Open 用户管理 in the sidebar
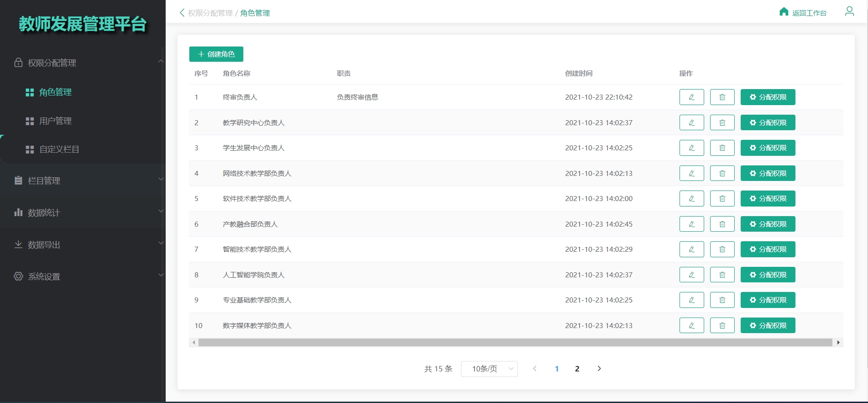Image resolution: width=868 pixels, height=403 pixels. (55, 121)
